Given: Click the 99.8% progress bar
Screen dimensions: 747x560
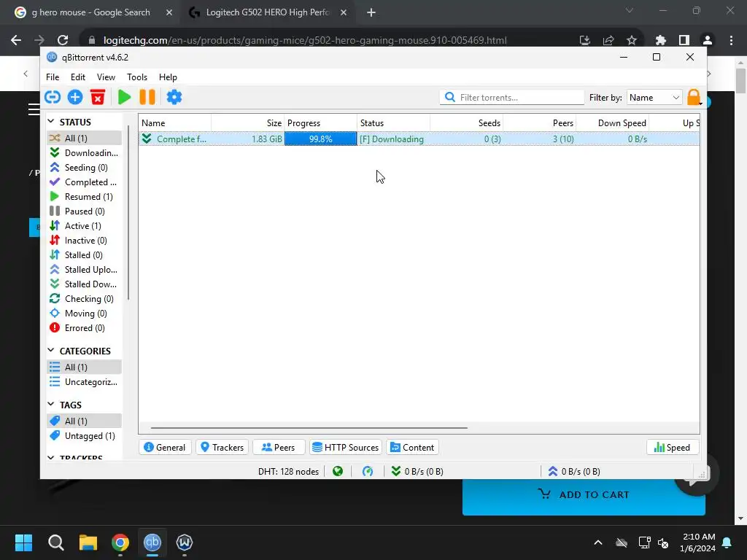Looking at the screenshot, I should point(321,139).
